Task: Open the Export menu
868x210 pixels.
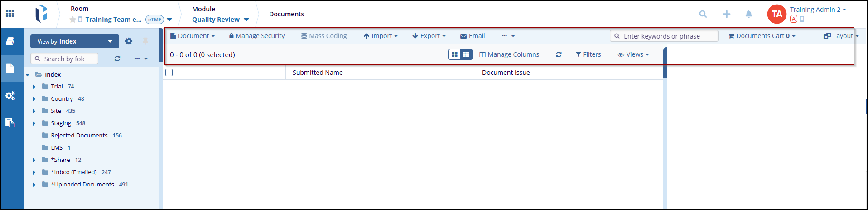Action: (429, 36)
